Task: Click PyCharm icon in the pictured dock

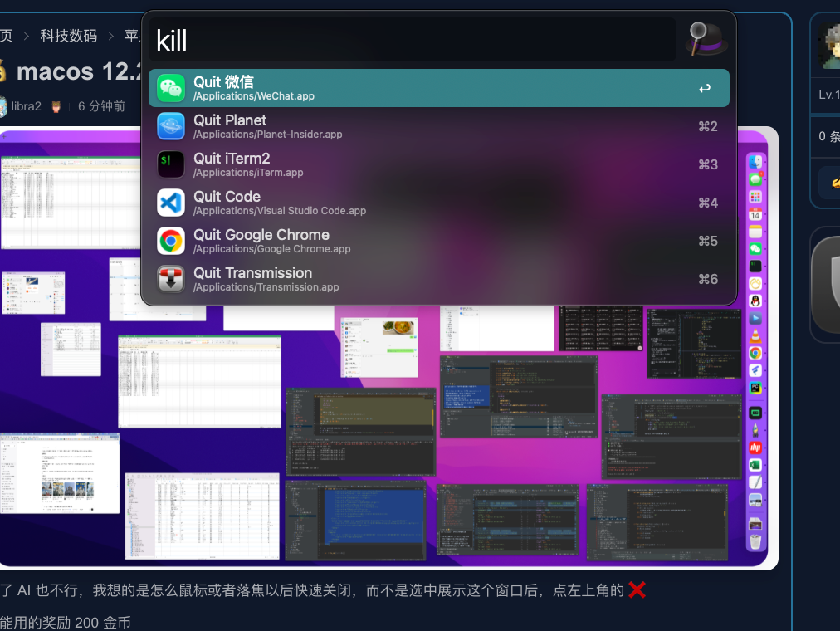Action: tap(755, 388)
